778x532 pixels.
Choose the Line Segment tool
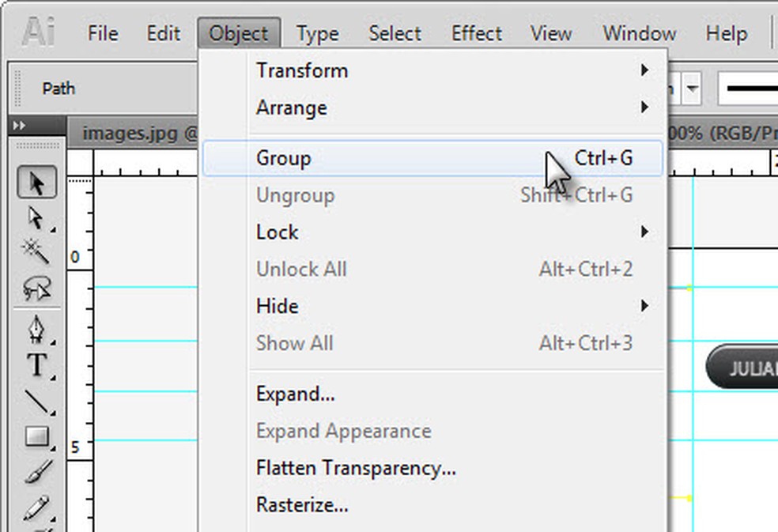point(36,402)
